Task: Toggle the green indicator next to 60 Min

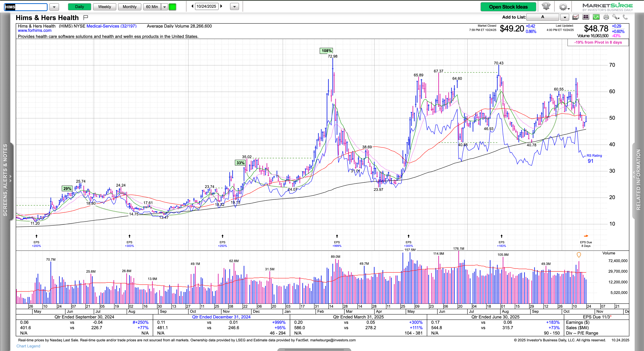Action: [x=172, y=7]
